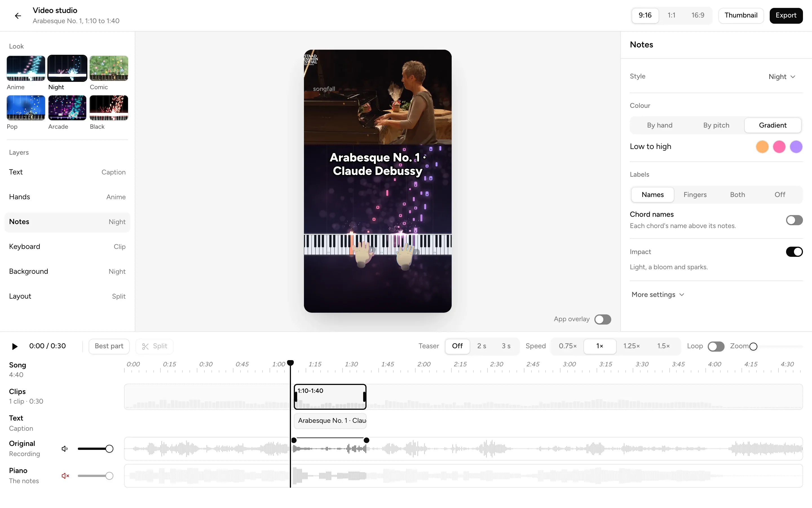Screen dimensions: 812x508
Task: Choose Gradient colour mode
Action: pos(773,125)
